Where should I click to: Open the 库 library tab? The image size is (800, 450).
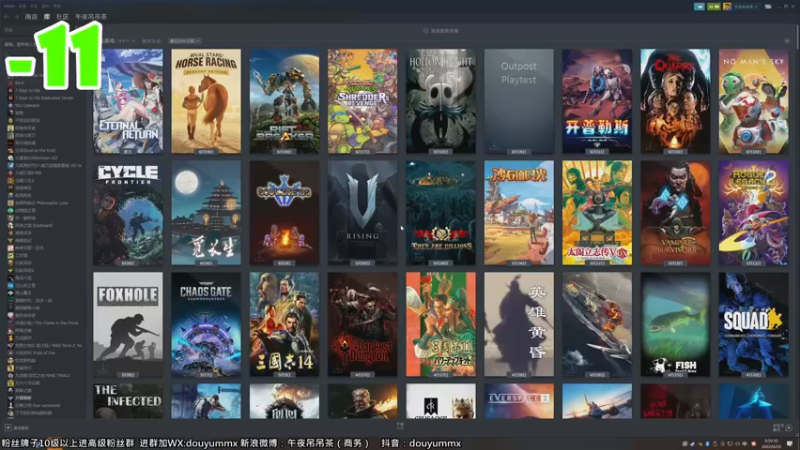47,17
